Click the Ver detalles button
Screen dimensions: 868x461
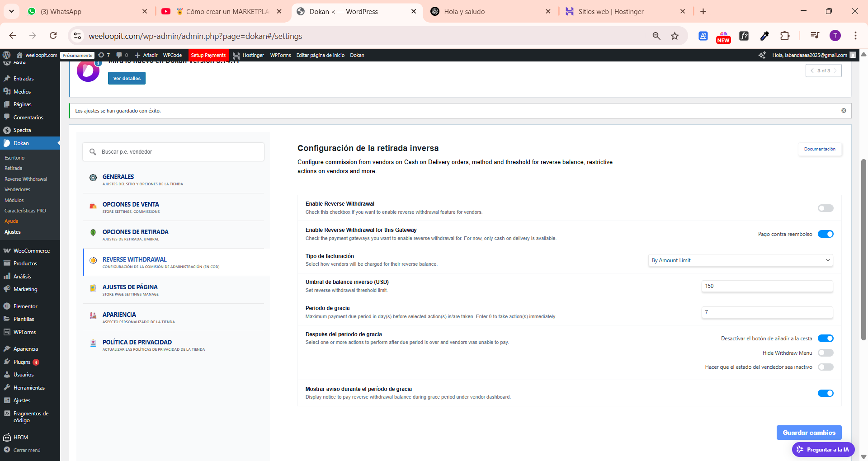point(127,78)
